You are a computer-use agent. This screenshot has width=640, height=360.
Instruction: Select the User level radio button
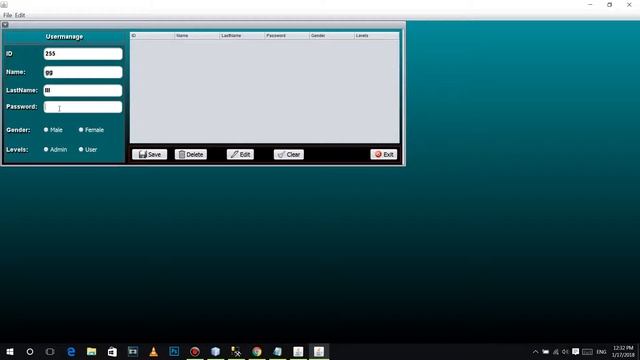pos(81,149)
